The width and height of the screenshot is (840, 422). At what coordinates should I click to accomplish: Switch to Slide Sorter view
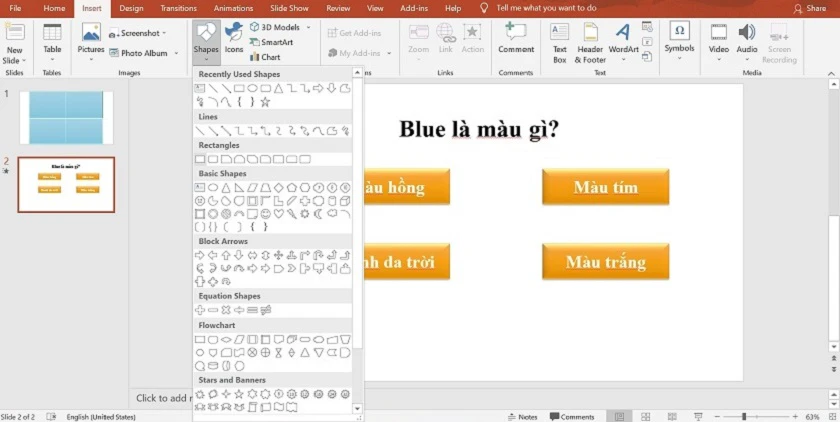point(646,417)
